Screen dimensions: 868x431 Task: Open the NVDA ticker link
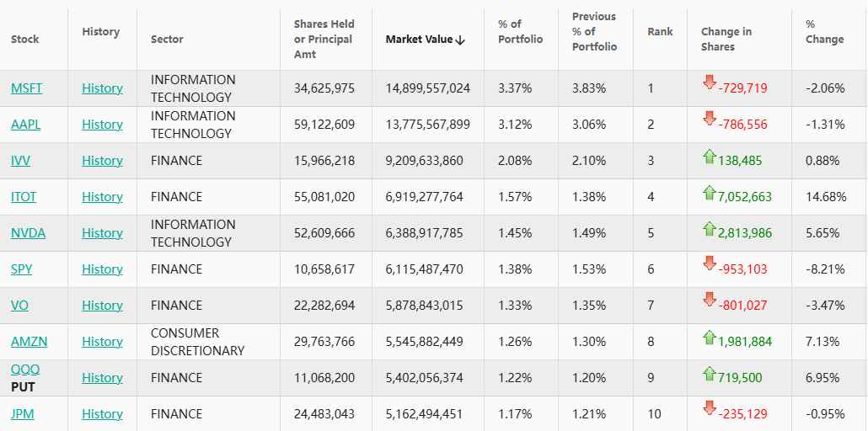pyautogui.click(x=28, y=233)
